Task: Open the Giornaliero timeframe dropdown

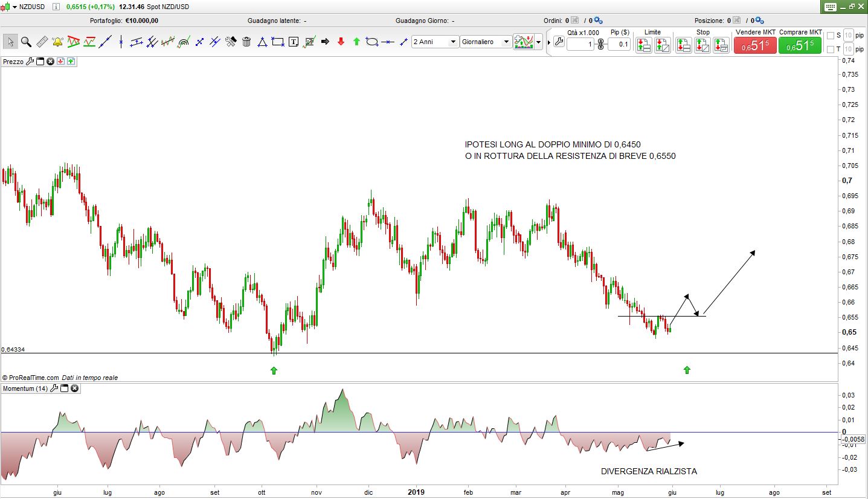Action: click(x=486, y=42)
